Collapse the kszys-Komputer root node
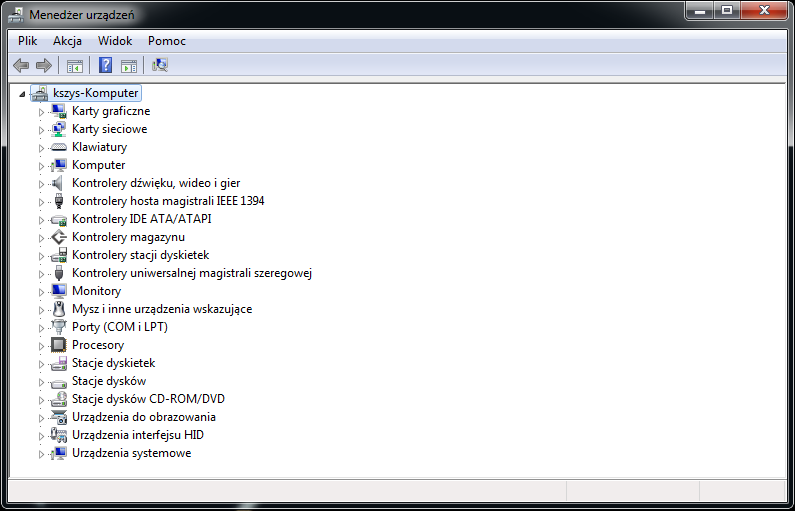This screenshot has width=795, height=511. click(x=22, y=94)
